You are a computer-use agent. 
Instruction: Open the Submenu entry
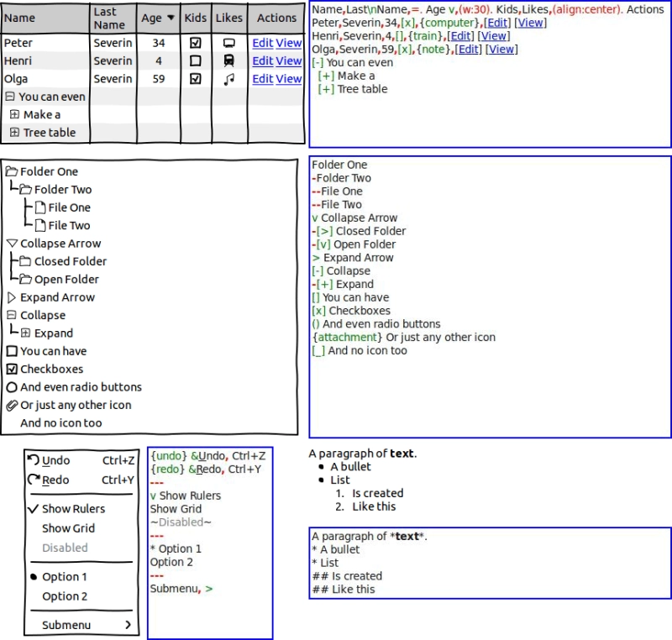81,625
